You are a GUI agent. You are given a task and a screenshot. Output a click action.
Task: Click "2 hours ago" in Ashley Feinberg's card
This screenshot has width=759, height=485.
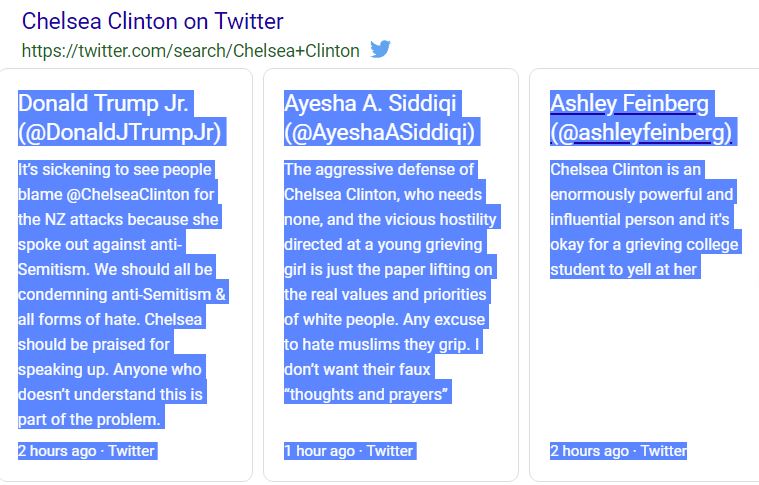589,450
